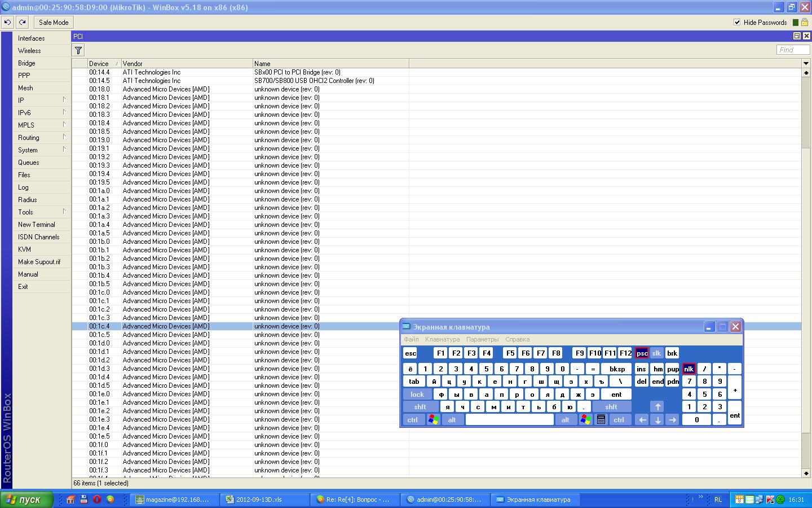
Task: Click Make Supout.rif in the sidebar
Action: [42, 262]
